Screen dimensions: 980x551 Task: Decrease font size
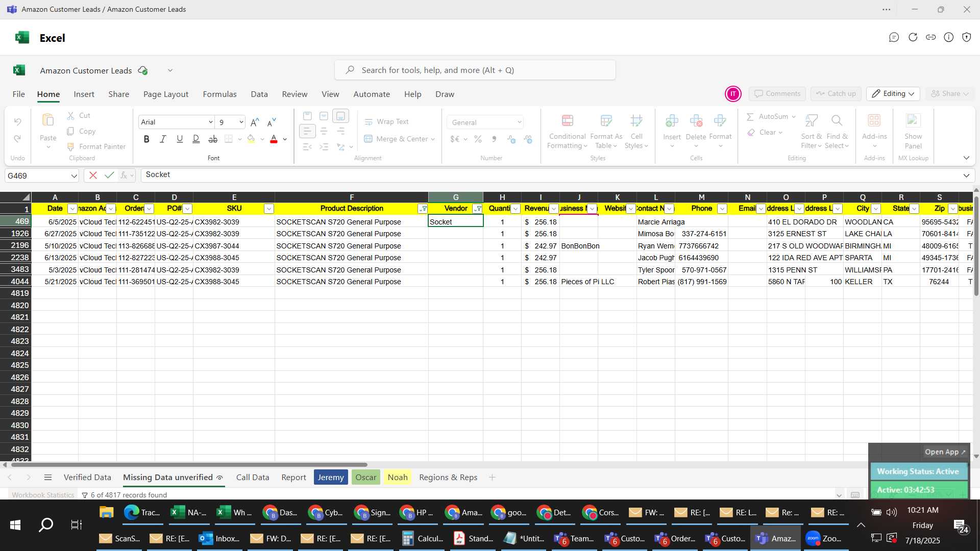272,122
